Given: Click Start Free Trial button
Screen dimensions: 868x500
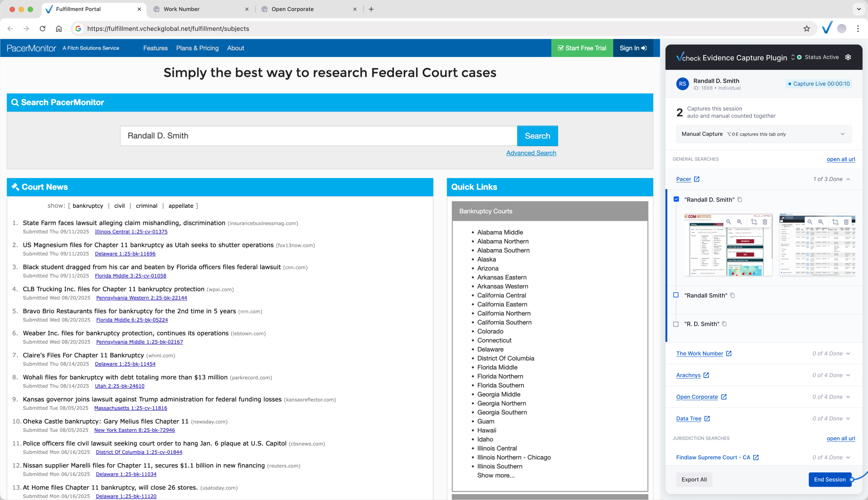Looking at the screenshot, I should (582, 48).
